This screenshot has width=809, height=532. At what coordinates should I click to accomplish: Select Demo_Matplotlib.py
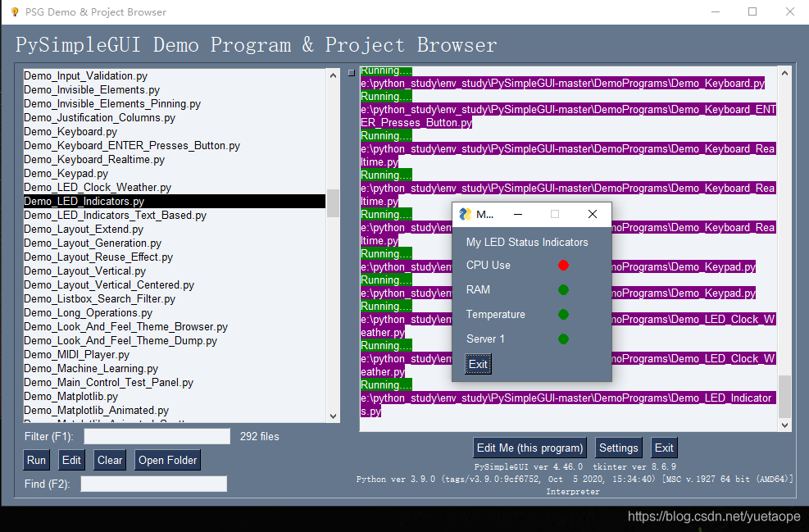tap(175, 396)
